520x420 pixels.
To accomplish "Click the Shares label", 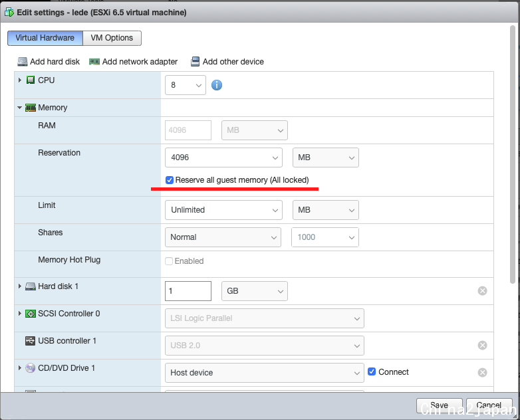I will point(50,233).
